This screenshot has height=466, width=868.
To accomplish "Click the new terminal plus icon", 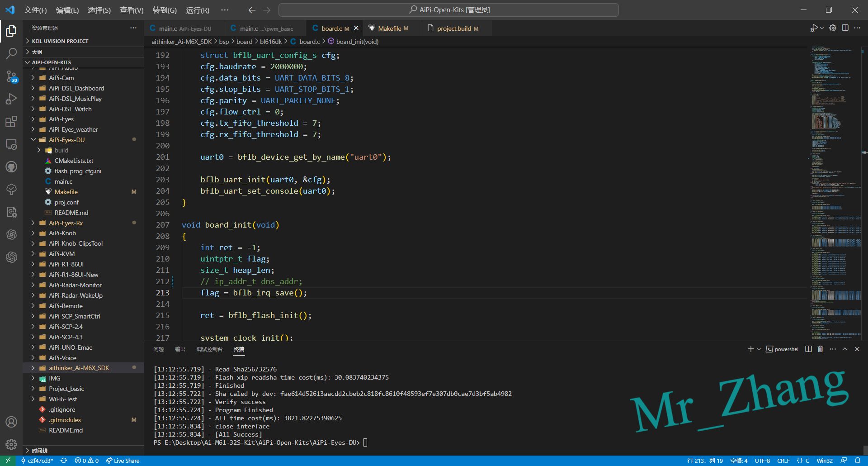I will click(x=750, y=349).
